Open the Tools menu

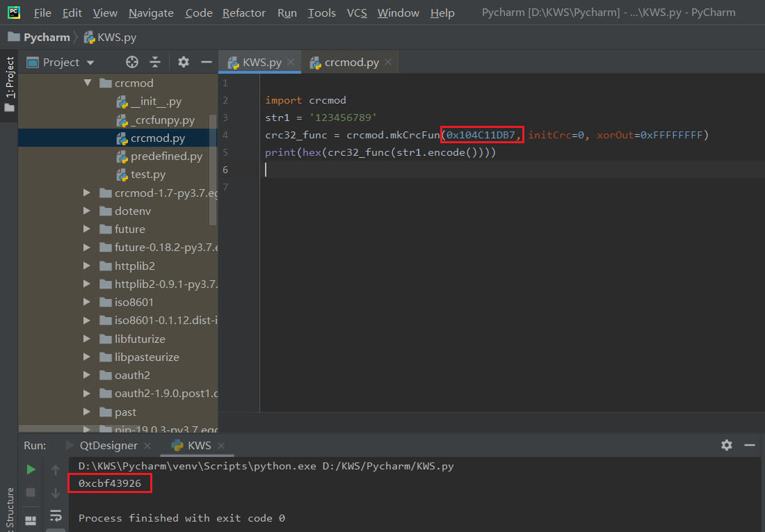click(x=322, y=13)
